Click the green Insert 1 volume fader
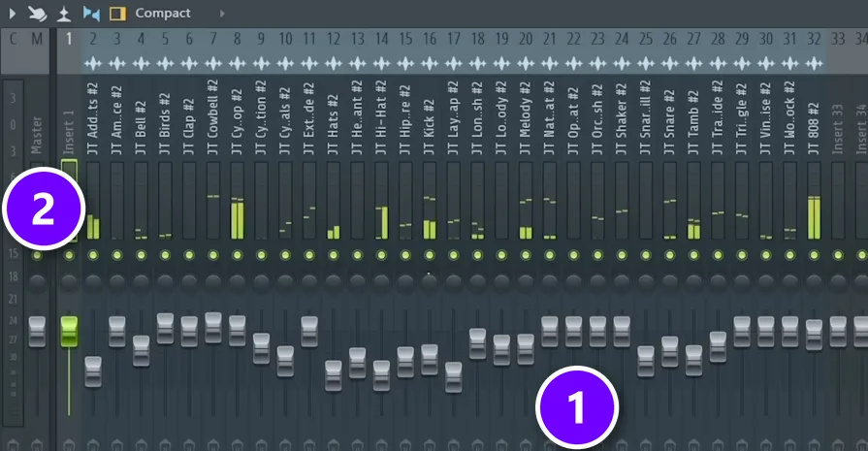868x451 pixels. 69,332
